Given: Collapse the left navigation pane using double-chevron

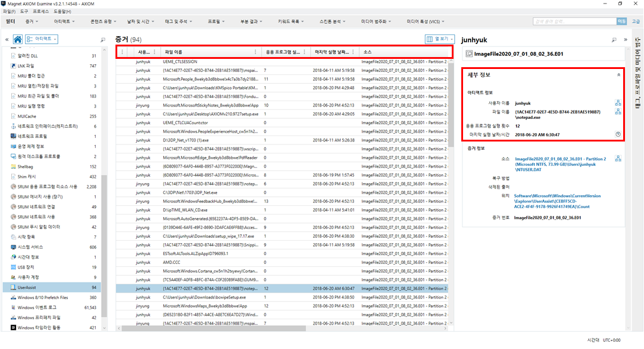Looking at the screenshot, I should 7,39.
